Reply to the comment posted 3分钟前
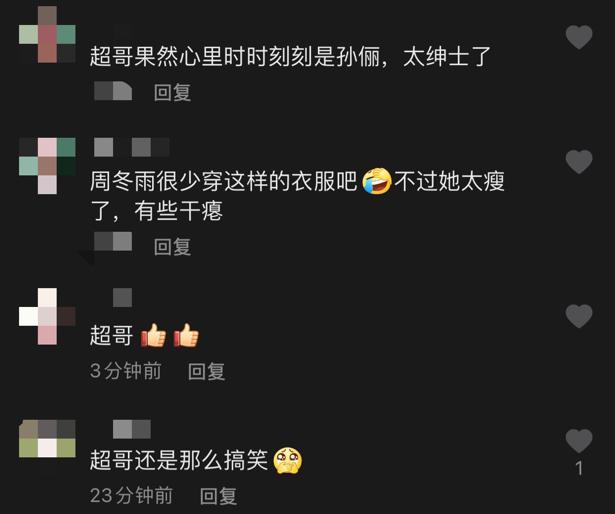Screen dimensions: 615x514 (206, 371)
